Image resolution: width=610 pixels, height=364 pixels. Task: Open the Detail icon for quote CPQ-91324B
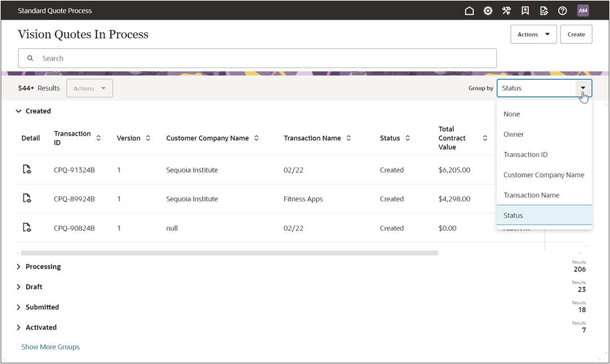pos(26,169)
